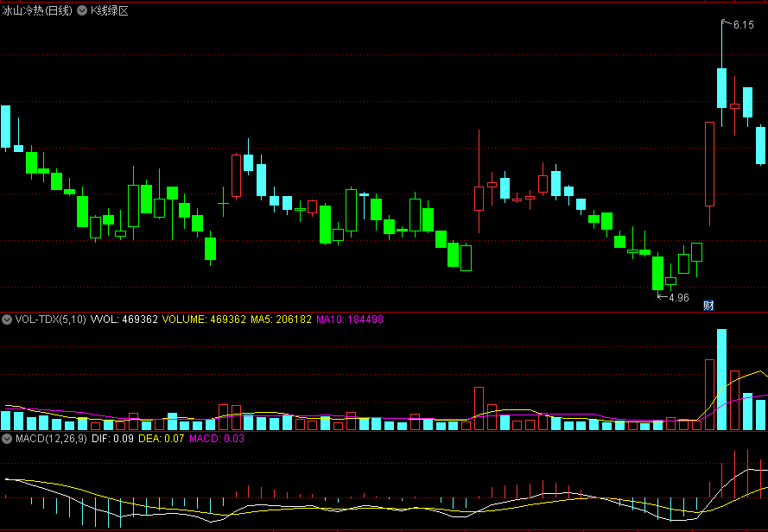Expand the MACD indicator menu arrow
This screenshot has height=532, width=768.
coord(7,439)
